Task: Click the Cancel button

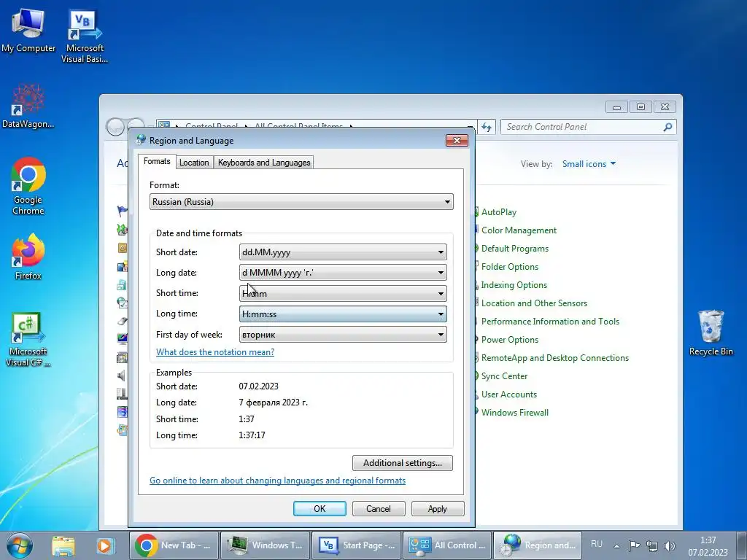Action: pyautogui.click(x=379, y=508)
